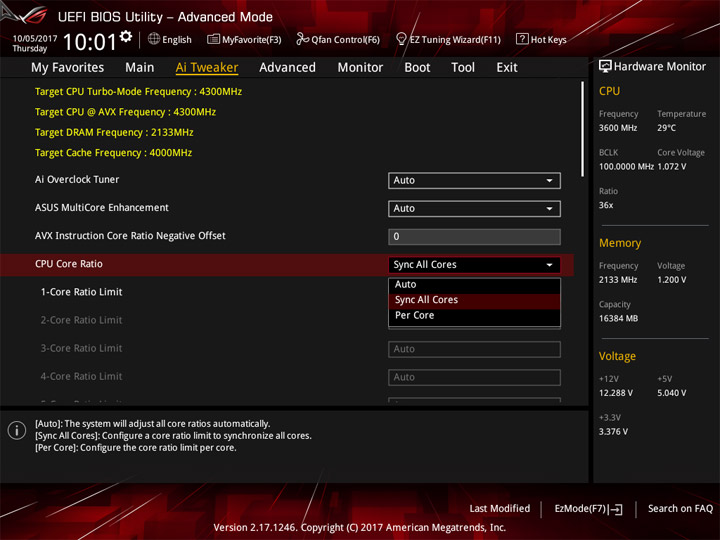The image size is (720, 540).
Task: Select 4-Core Ratio Limit label
Action: (81, 377)
